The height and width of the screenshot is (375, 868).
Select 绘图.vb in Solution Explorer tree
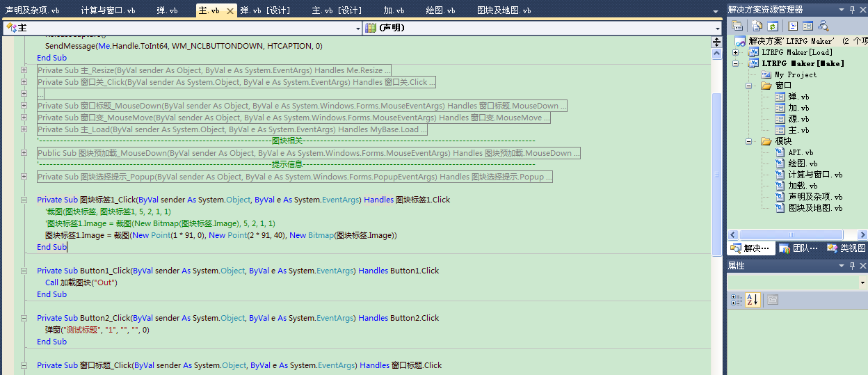[803, 163]
